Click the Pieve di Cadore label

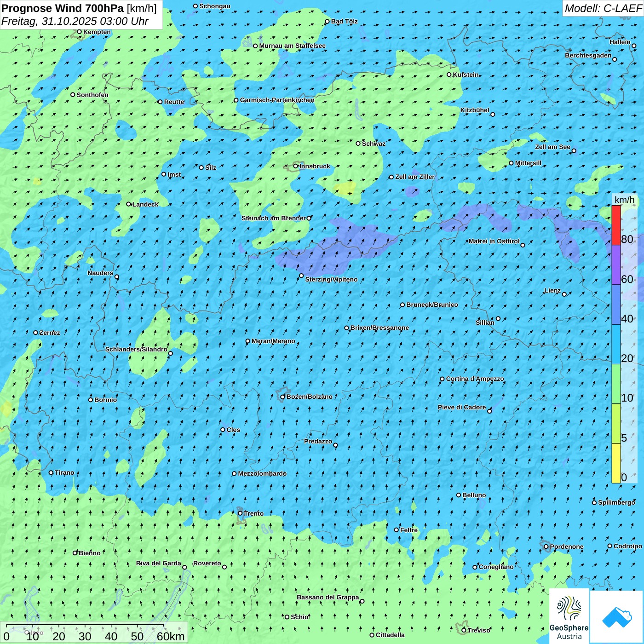pyautogui.click(x=462, y=407)
